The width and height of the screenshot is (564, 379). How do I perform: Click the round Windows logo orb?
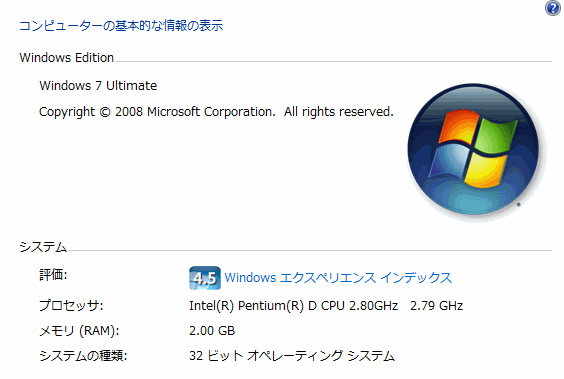(x=473, y=149)
